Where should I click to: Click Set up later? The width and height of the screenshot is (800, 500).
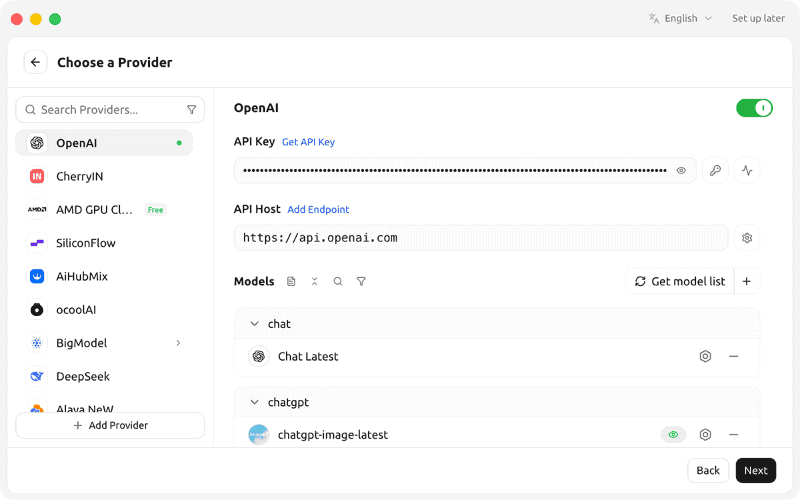click(758, 18)
